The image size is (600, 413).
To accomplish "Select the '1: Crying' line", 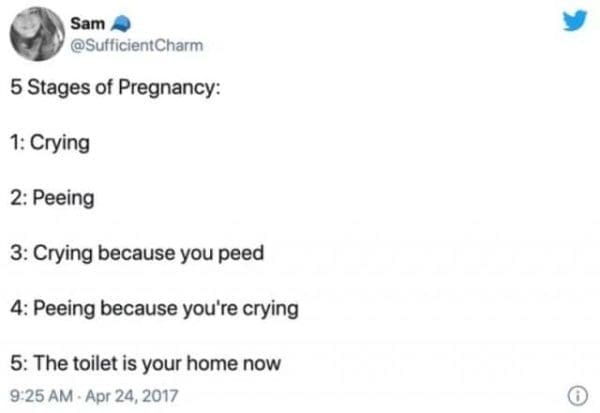I will (51, 144).
